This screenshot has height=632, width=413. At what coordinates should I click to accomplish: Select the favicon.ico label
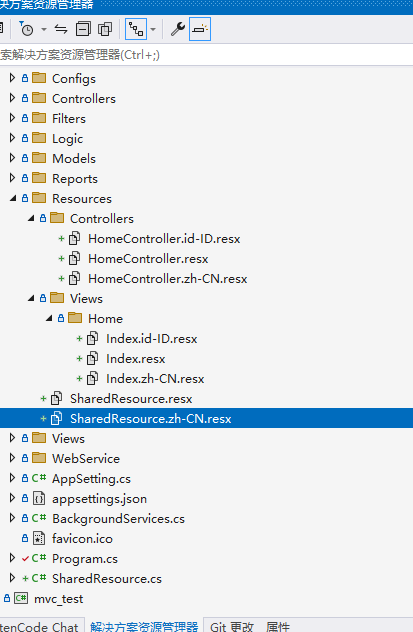click(82, 538)
